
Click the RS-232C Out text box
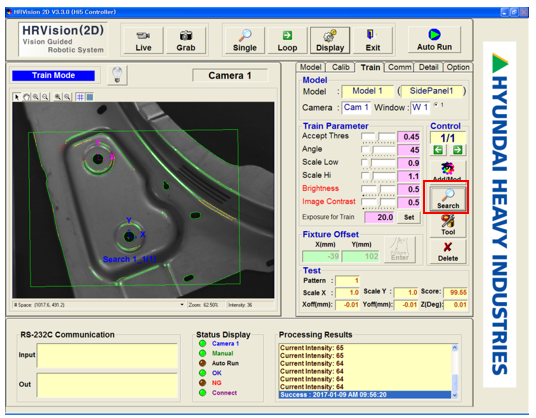click(107, 385)
